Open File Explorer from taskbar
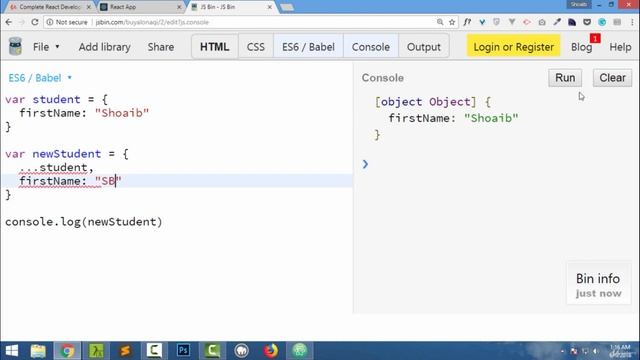640x360 pixels. click(38, 351)
